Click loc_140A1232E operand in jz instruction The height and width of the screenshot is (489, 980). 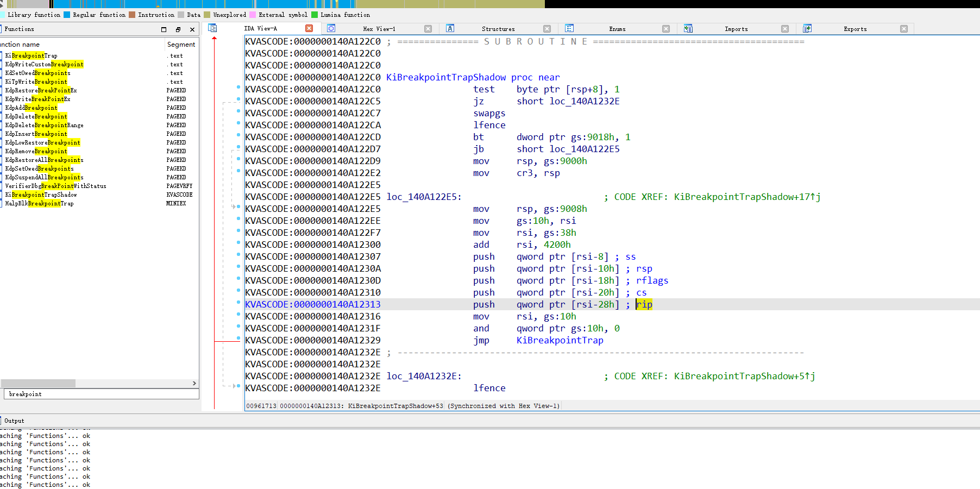pos(585,101)
